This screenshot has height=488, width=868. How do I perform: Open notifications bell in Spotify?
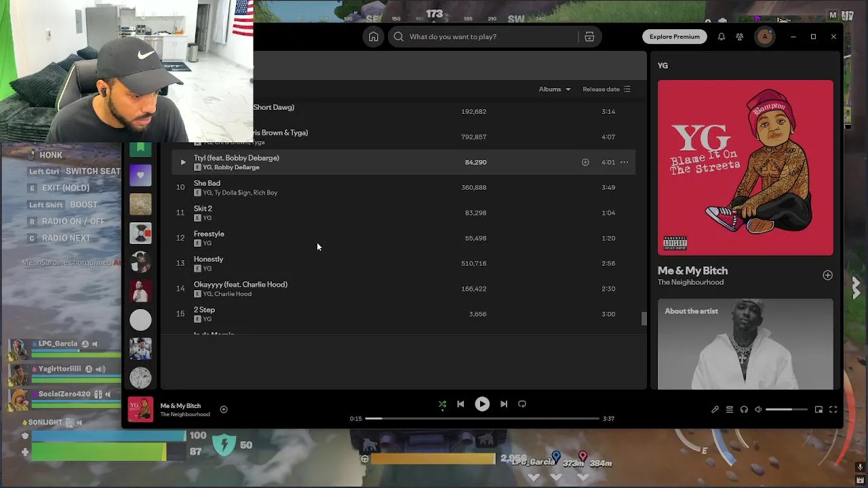pos(722,37)
